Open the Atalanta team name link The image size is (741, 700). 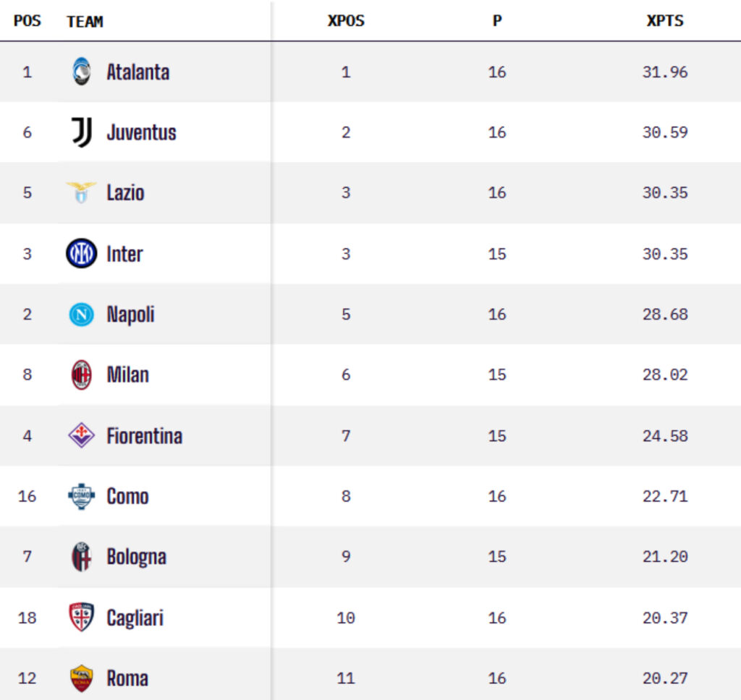[x=137, y=72]
